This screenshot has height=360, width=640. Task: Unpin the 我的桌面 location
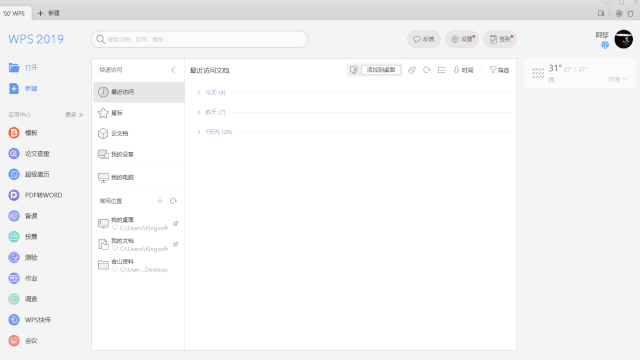tap(176, 224)
